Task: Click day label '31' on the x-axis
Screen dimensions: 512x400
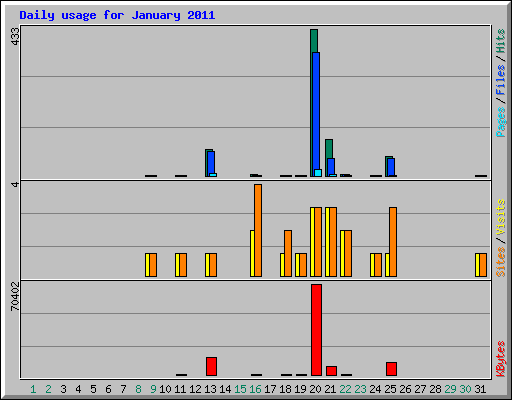Action: pos(480,389)
